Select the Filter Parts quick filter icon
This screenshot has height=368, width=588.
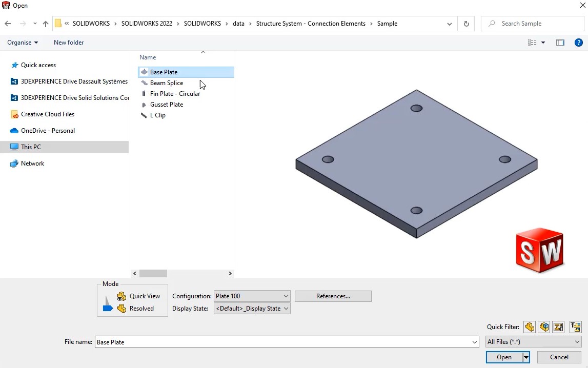click(530, 326)
